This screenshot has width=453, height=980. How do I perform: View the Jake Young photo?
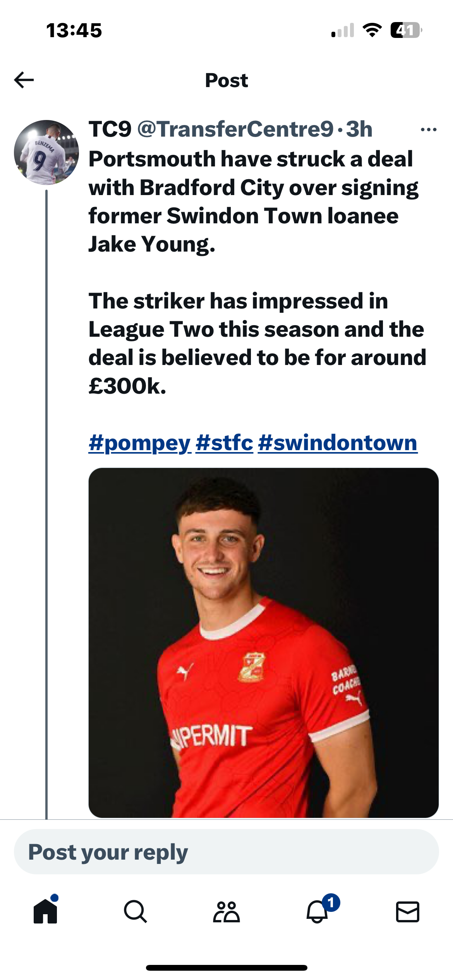[x=264, y=642]
